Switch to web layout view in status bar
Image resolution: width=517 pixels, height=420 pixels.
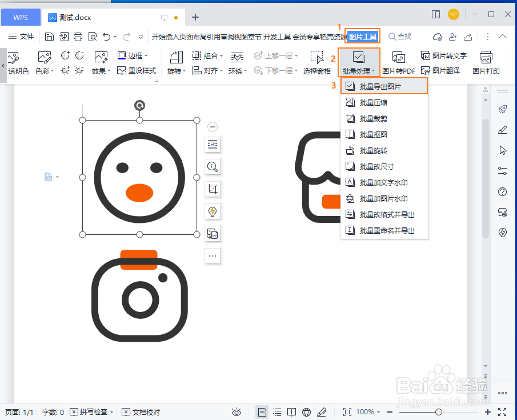click(x=307, y=412)
